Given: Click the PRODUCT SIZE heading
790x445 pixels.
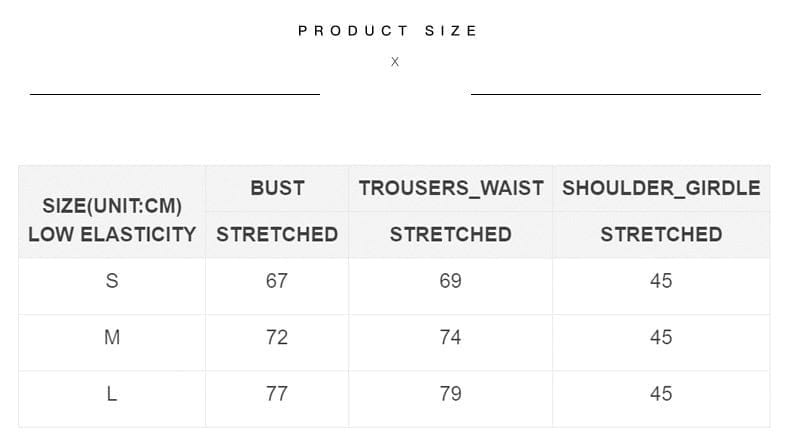Looking at the screenshot, I should [x=388, y=31].
